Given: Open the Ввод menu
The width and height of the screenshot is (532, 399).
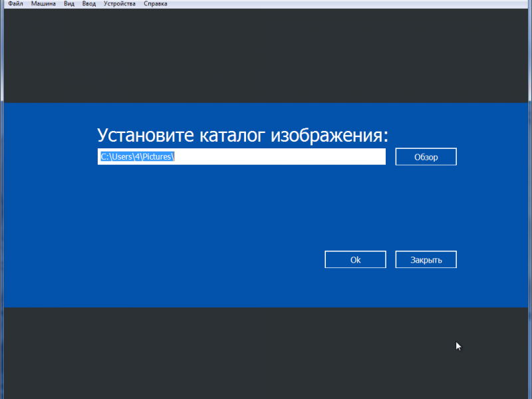Looking at the screenshot, I should [89, 4].
